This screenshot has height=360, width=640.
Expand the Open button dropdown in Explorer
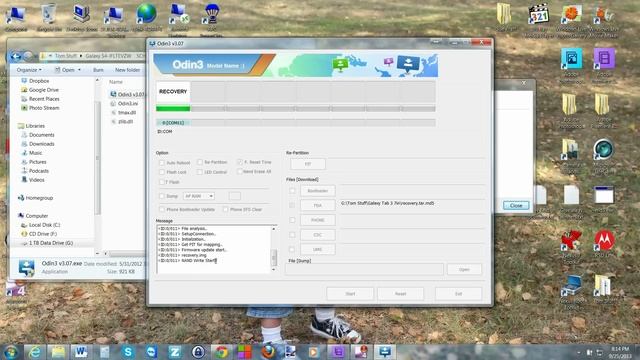coord(79,70)
